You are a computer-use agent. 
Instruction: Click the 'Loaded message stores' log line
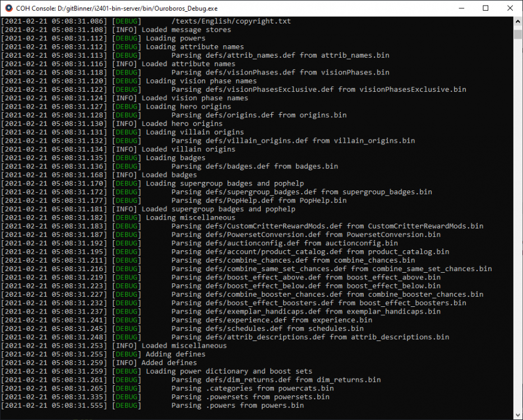pyautogui.click(x=186, y=30)
